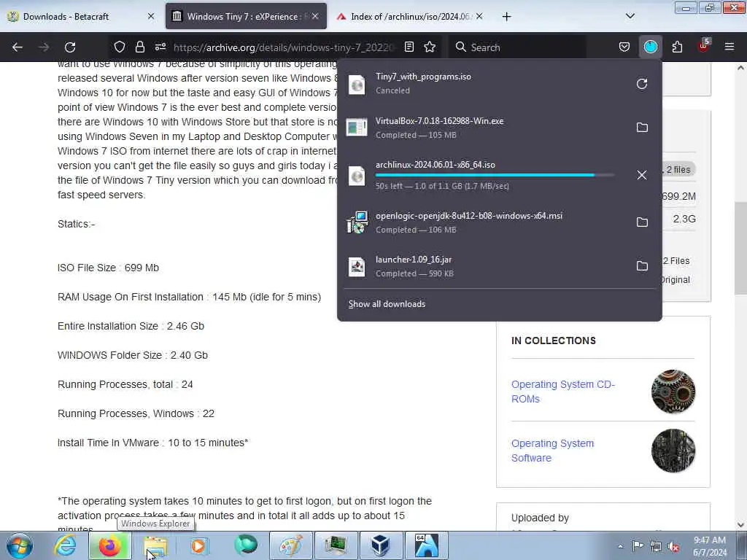Image resolution: width=747 pixels, height=560 pixels.
Task: Open Windows Media Player taskbar icon
Action: click(x=199, y=545)
